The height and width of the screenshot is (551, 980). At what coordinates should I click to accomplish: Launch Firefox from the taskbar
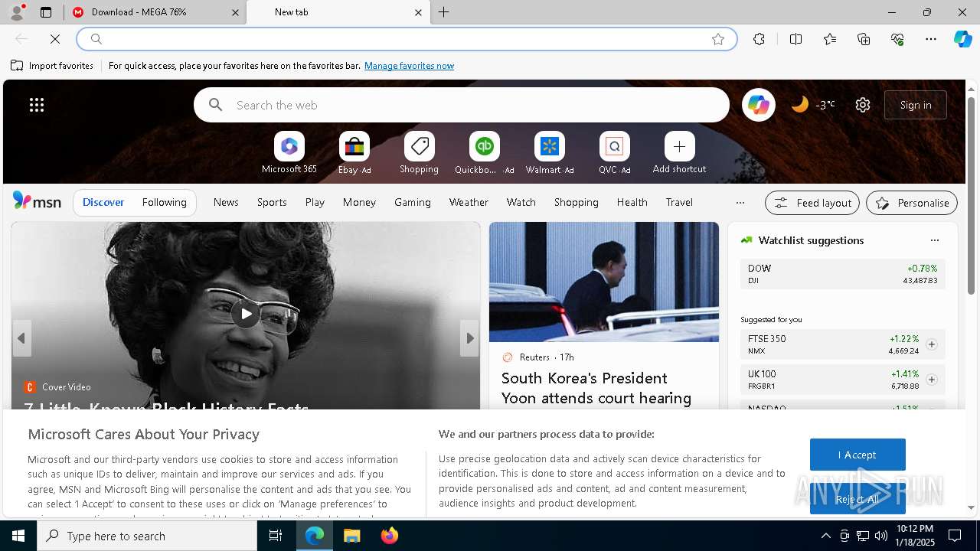389,536
